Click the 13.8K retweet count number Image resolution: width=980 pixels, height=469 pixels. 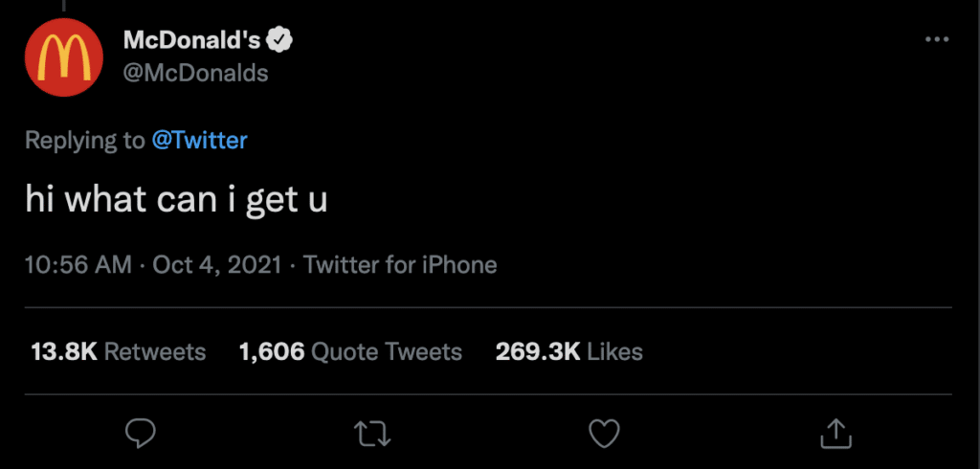64,351
